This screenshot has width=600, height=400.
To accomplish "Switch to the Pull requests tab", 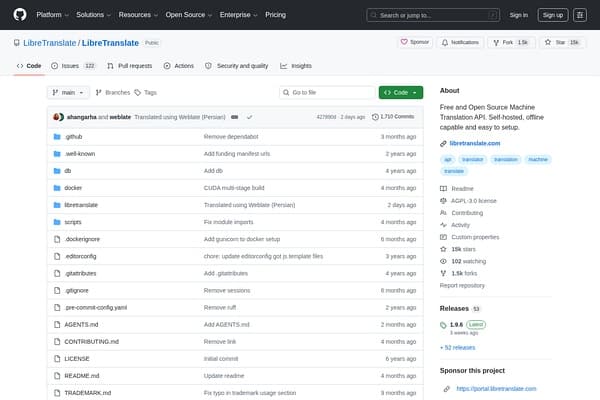I will [130, 66].
